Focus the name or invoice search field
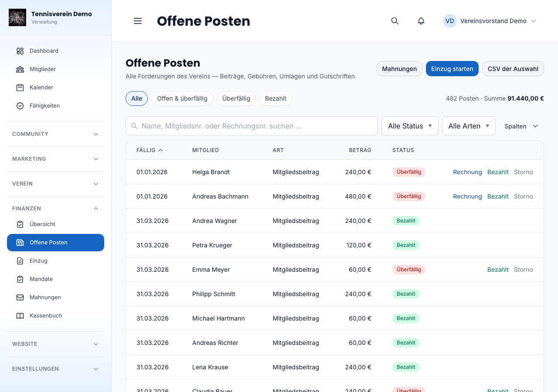 [252, 126]
